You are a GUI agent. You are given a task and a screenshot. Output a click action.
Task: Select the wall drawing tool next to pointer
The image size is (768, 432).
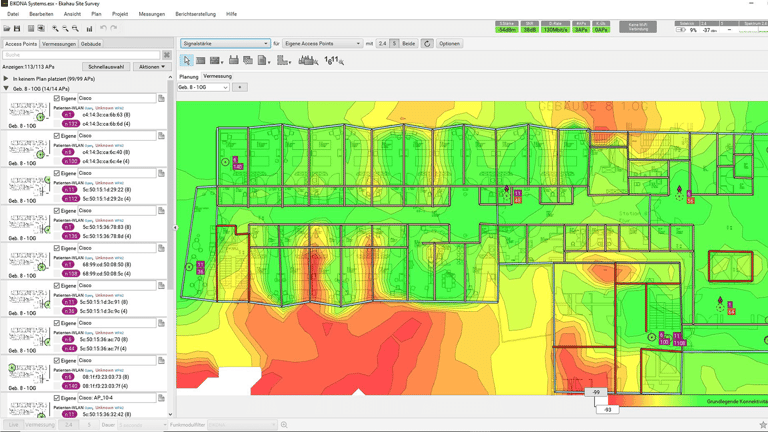coord(200,60)
